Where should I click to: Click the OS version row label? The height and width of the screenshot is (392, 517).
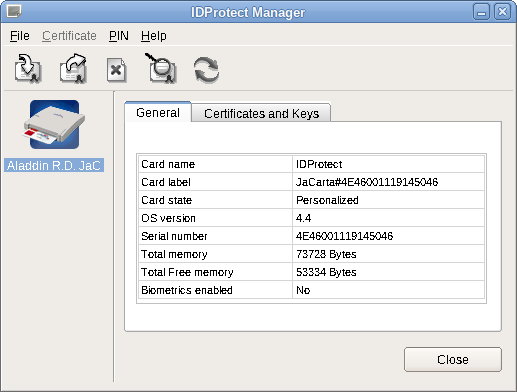(168, 218)
